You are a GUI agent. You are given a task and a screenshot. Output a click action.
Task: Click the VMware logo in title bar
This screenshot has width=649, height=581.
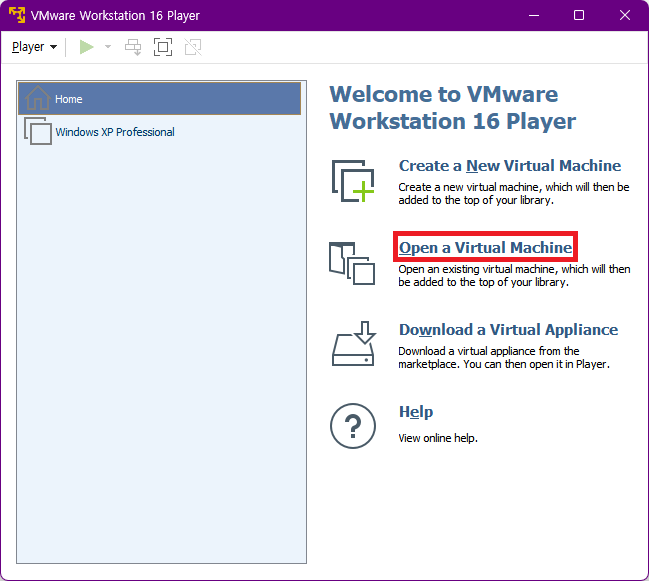pyautogui.click(x=17, y=15)
